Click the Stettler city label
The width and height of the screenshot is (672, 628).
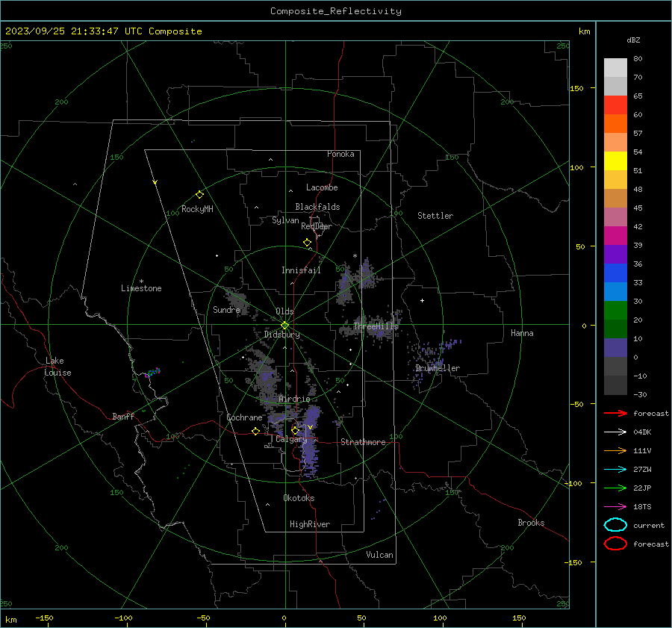click(435, 216)
